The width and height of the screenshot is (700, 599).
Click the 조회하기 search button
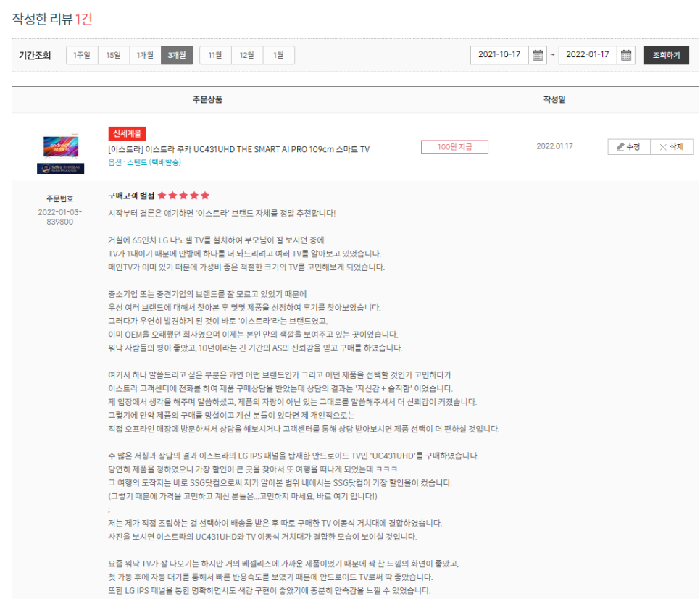(666, 55)
